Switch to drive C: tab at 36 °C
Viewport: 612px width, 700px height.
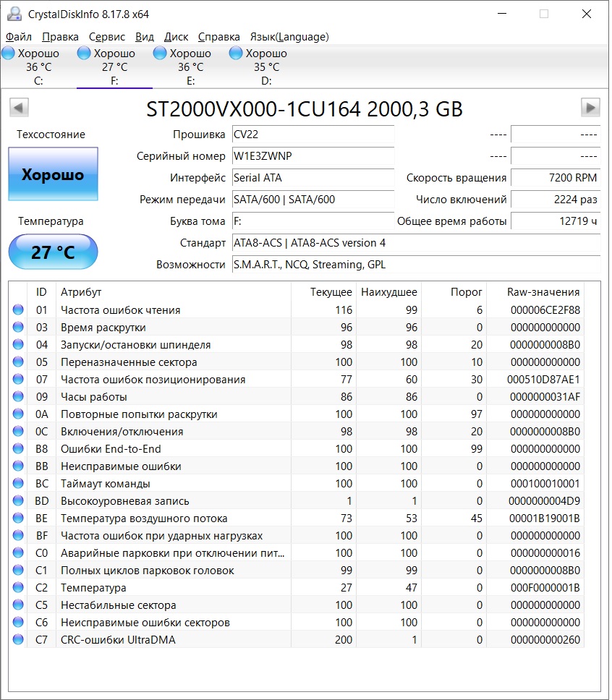(38, 67)
